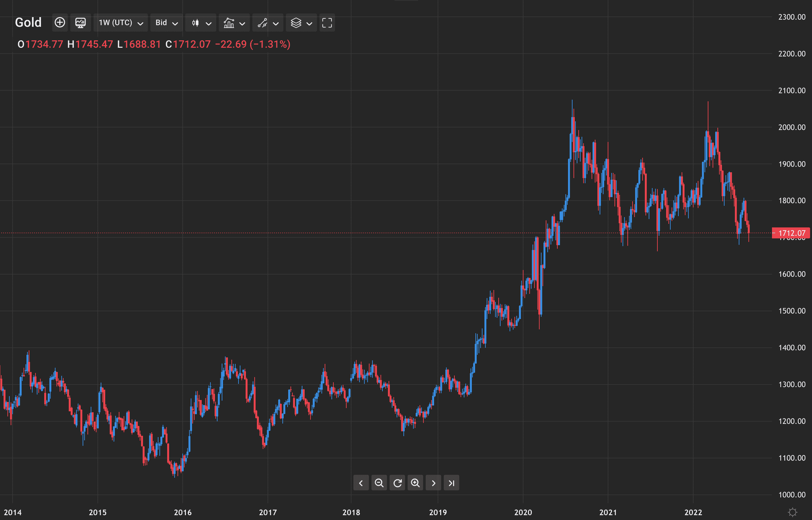
Task: Click the 1000.00 price axis label
Action: coord(792,495)
